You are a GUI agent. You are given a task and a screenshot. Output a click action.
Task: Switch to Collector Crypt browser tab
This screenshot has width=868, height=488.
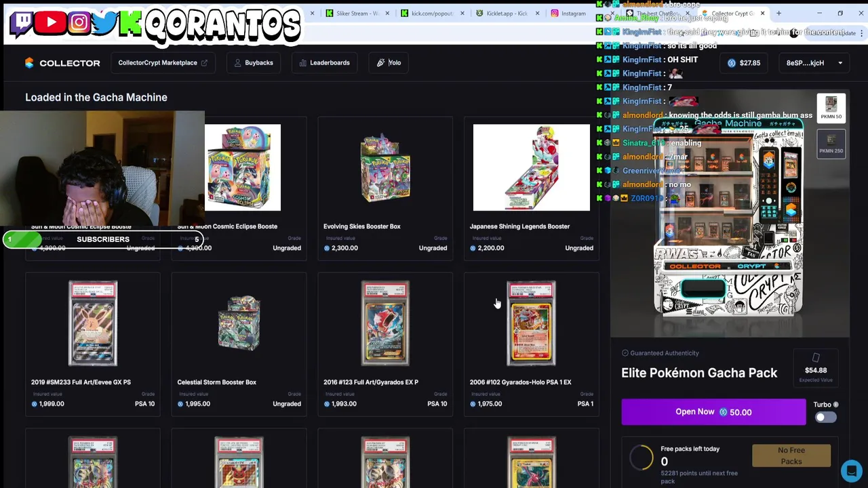[732, 14]
